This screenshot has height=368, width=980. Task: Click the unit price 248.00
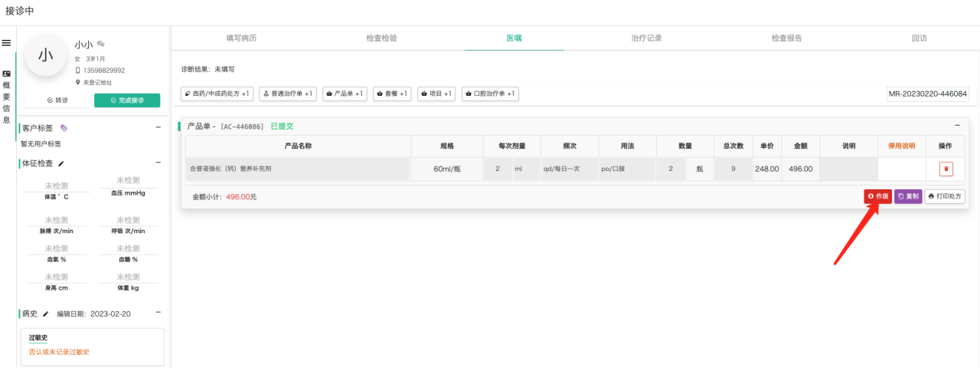coord(766,169)
